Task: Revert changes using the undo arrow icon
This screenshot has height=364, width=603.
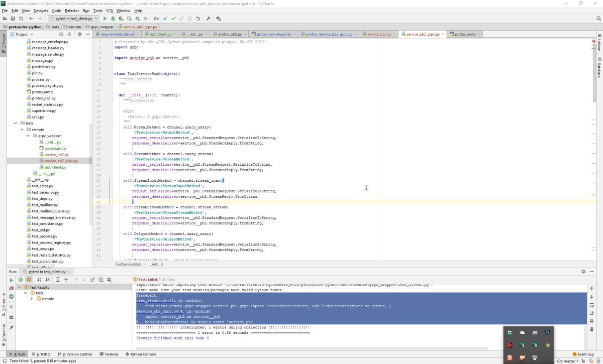Action: coord(198,19)
